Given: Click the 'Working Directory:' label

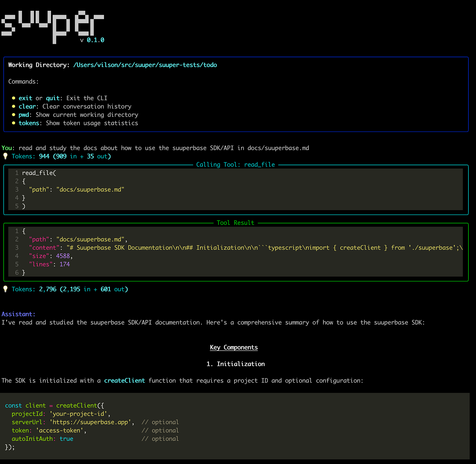Looking at the screenshot, I should point(39,65).
